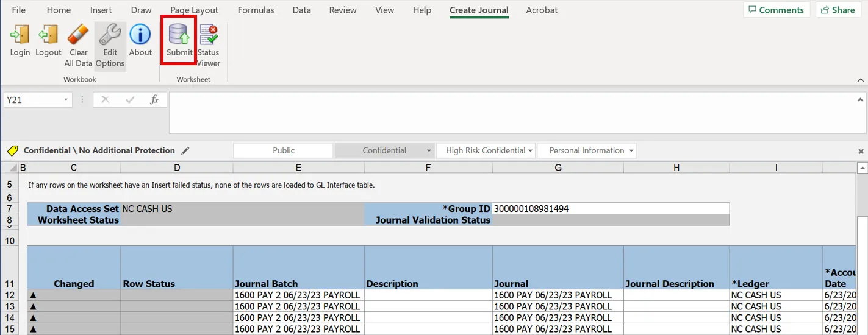This screenshot has height=335, width=868.
Task: Open the Confidential label dropdown
Action: tap(429, 150)
